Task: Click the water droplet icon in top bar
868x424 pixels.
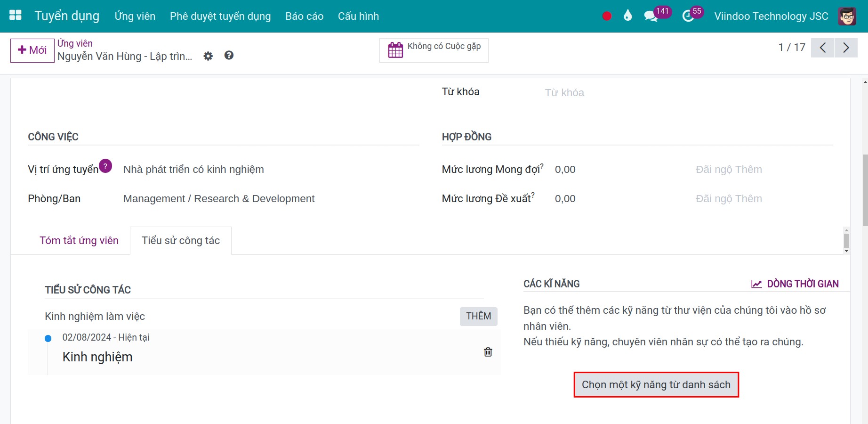Action: point(627,16)
